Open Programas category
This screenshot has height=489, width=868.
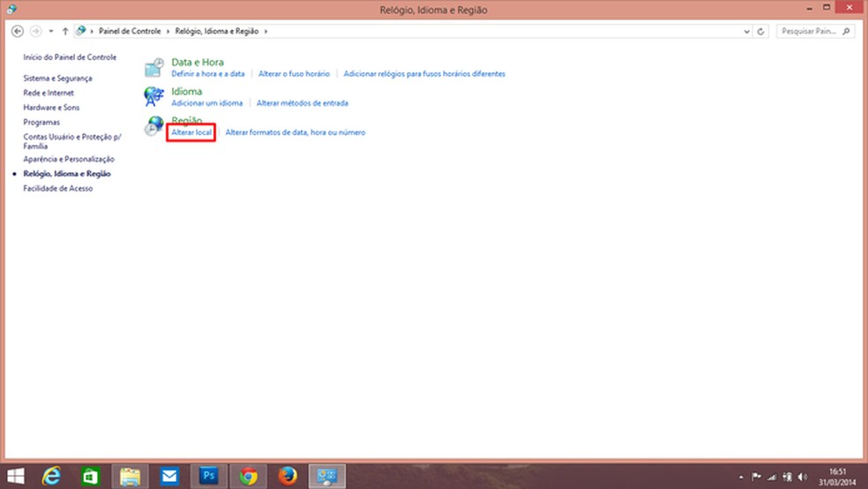pyautogui.click(x=41, y=123)
